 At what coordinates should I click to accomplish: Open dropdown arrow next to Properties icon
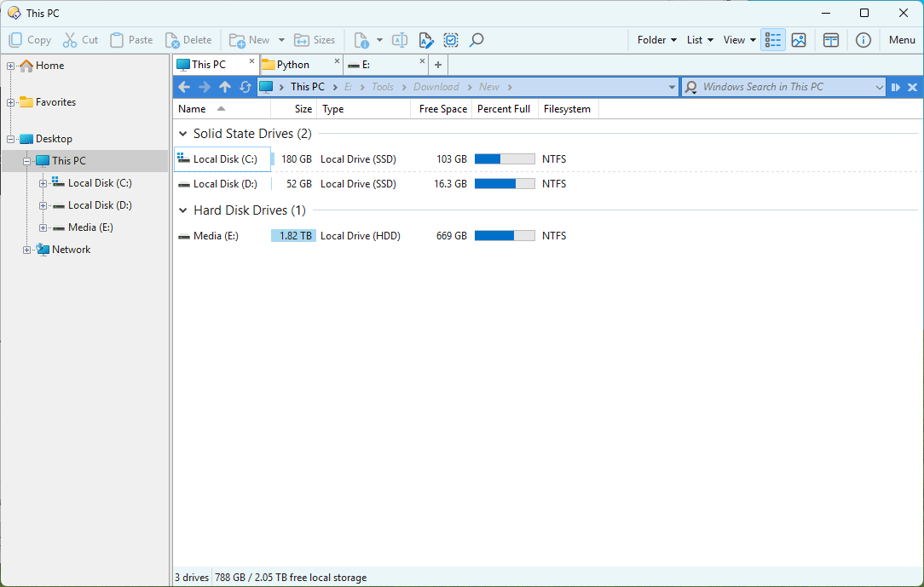[379, 40]
